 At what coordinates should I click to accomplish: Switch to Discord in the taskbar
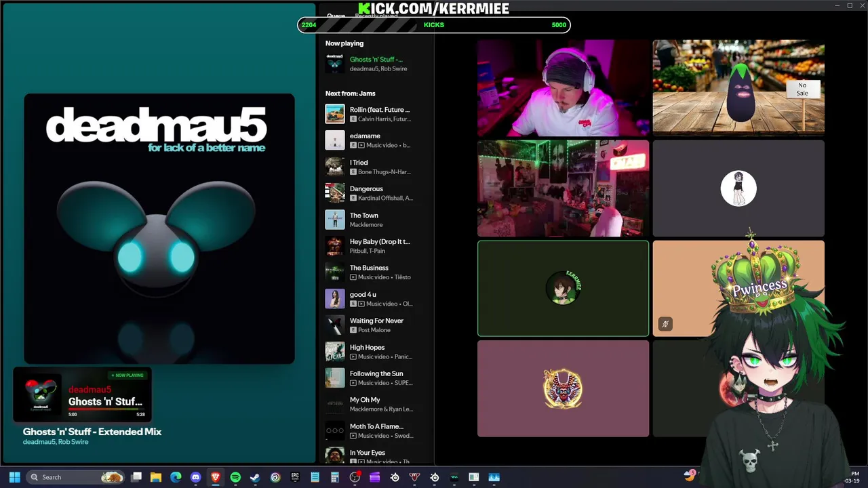[x=196, y=477]
